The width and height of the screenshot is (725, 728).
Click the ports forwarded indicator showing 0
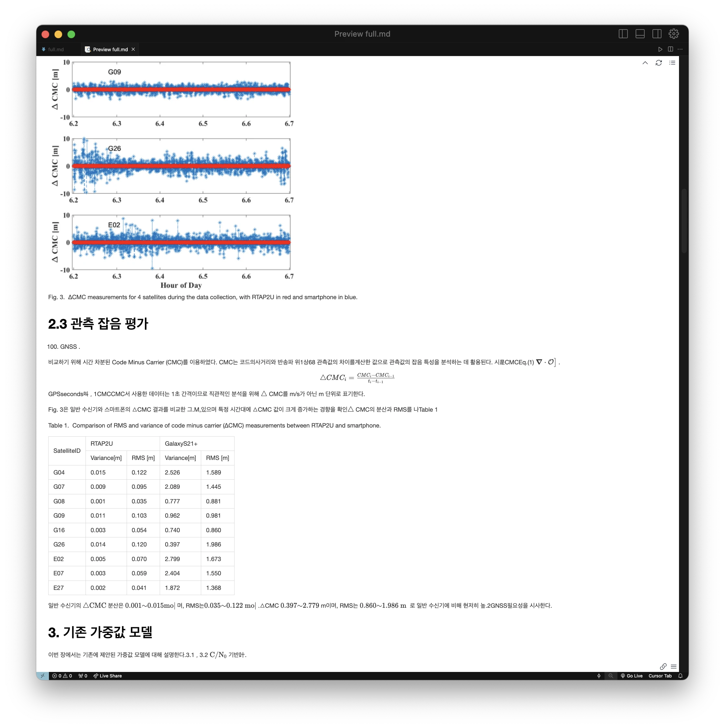click(83, 675)
